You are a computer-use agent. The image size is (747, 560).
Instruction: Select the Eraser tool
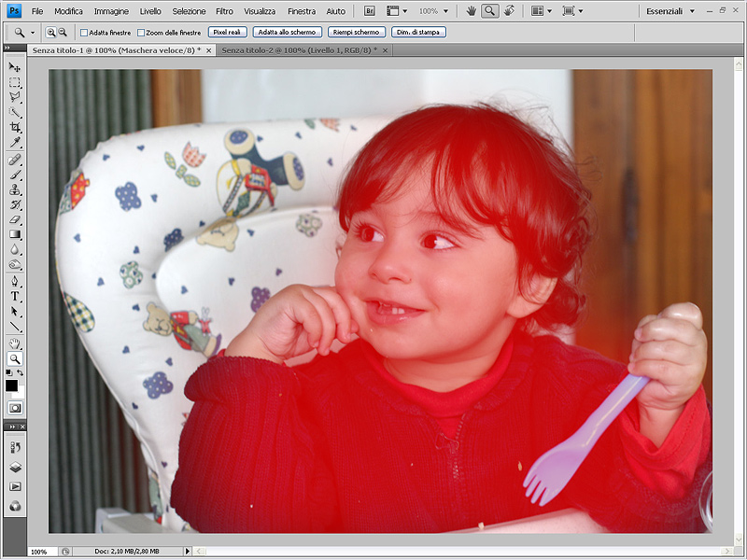tap(15, 219)
